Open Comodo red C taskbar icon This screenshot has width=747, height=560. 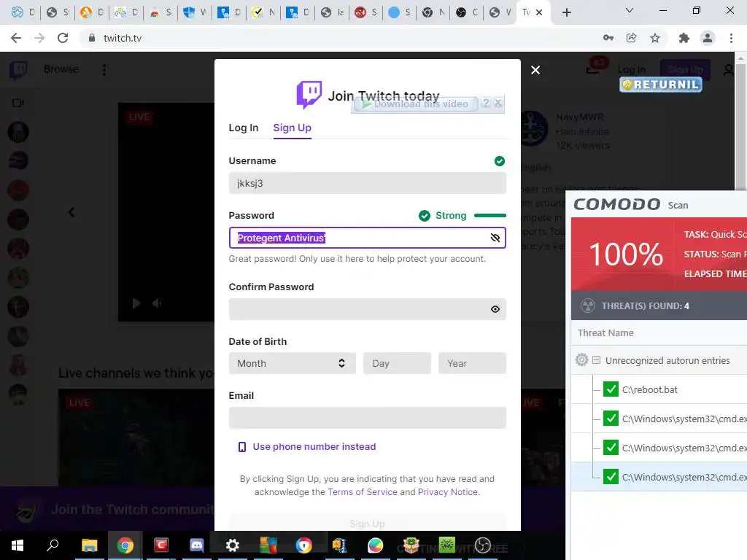pos(161,545)
